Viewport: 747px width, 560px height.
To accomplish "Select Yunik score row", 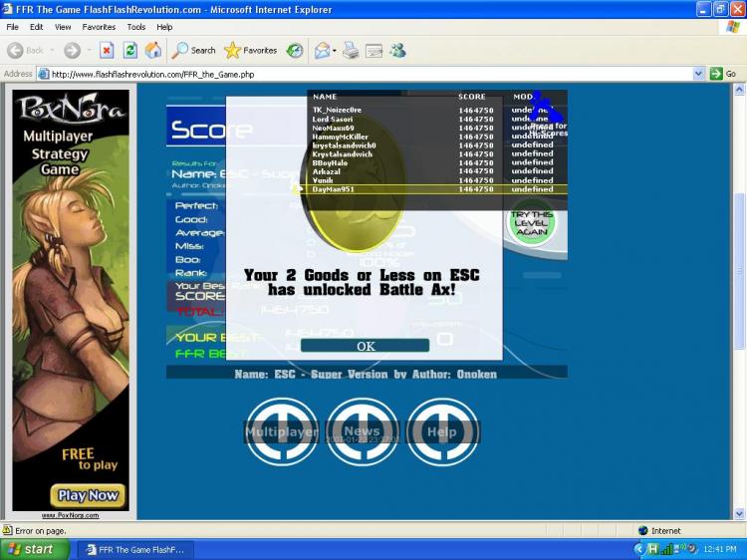I will (x=437, y=180).
